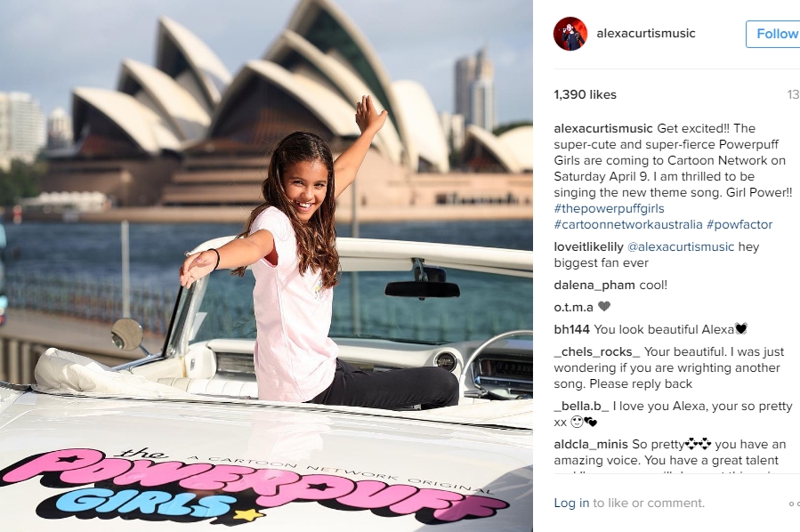The image size is (800, 532).
Task: Open _chels_rocks_ commenter profile
Action: (x=597, y=352)
